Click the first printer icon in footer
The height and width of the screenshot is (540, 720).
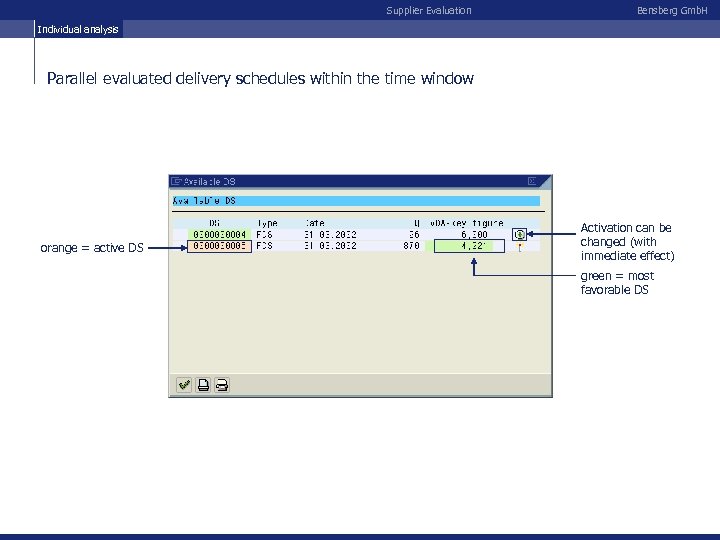[203, 385]
